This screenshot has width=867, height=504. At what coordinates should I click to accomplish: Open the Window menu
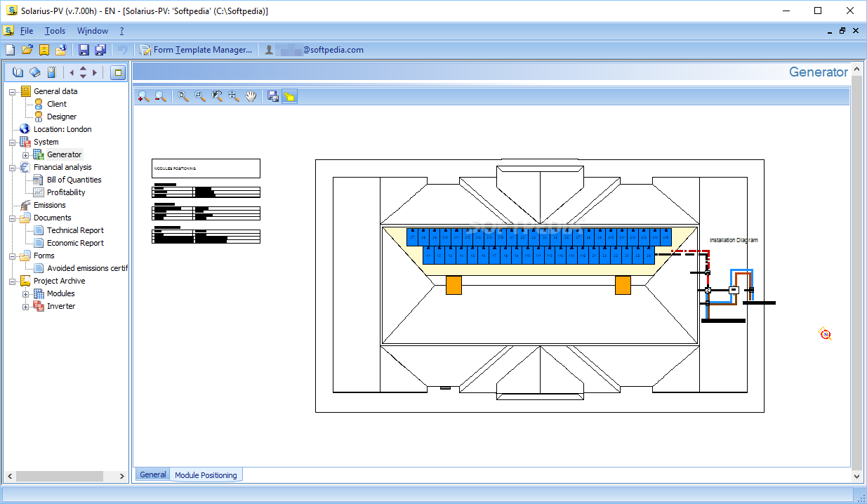point(93,31)
